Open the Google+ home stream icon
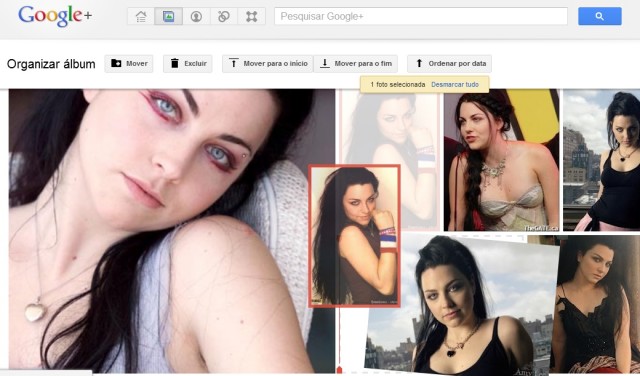 141,16
